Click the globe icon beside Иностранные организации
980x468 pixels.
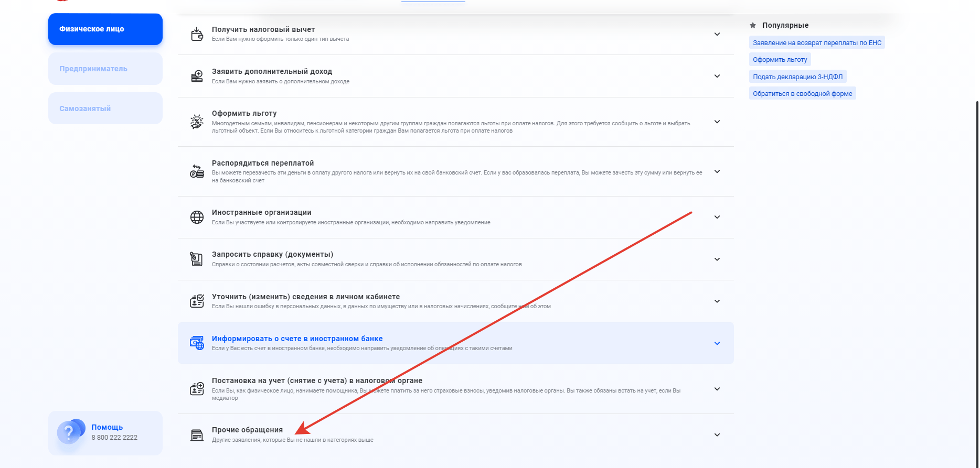click(197, 217)
